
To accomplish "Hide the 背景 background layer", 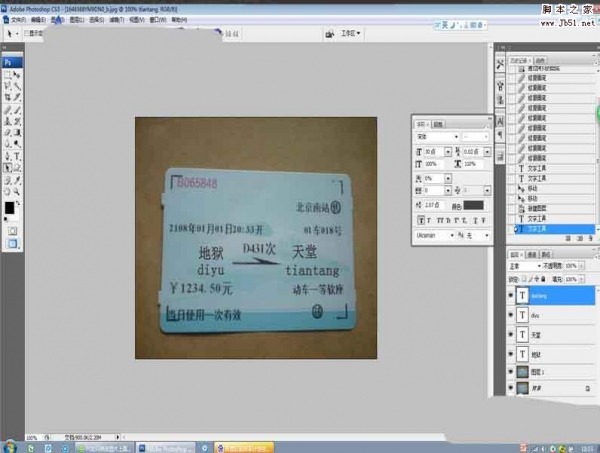I will [510, 388].
